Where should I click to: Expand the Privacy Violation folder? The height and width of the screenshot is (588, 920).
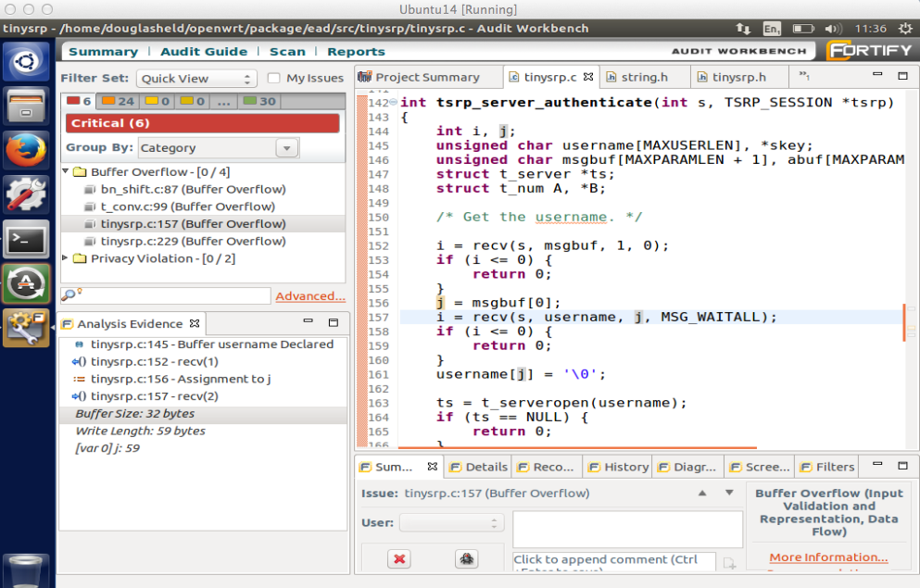[66, 258]
